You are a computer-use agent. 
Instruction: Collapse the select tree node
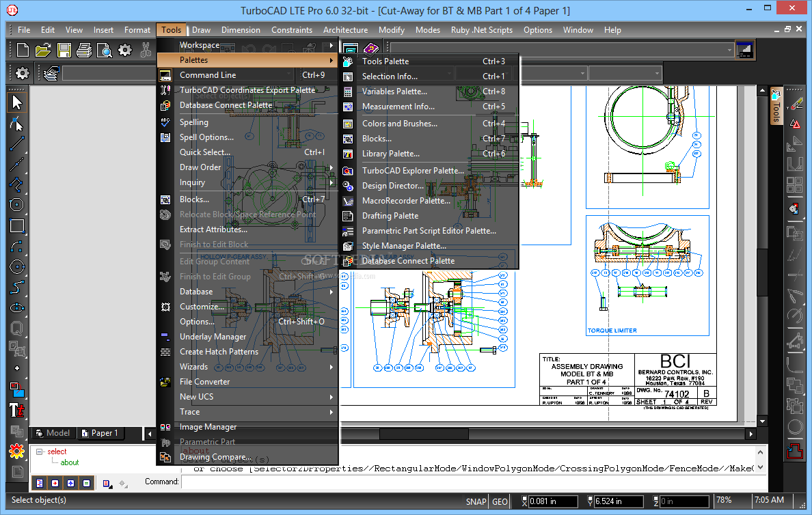point(40,451)
